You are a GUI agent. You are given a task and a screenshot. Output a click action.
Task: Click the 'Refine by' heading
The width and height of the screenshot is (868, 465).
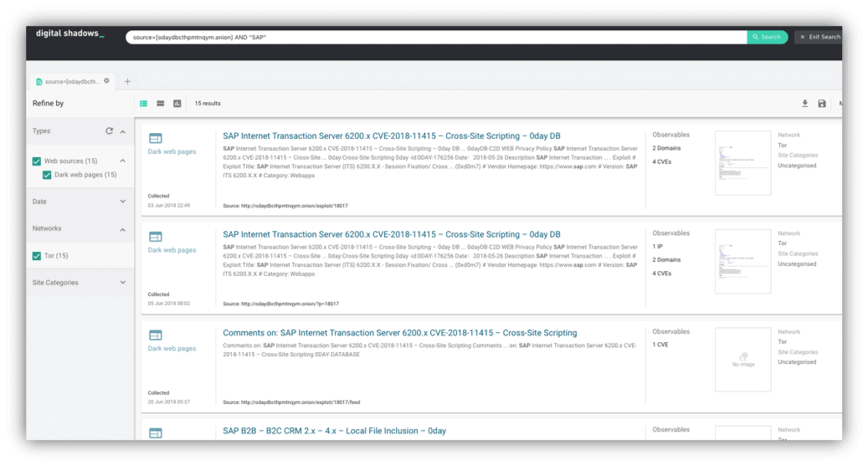pos(49,104)
